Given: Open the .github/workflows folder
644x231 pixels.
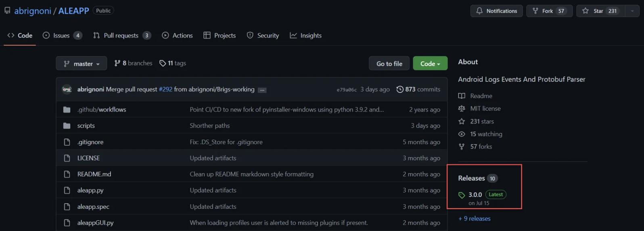Looking at the screenshot, I should pos(102,109).
